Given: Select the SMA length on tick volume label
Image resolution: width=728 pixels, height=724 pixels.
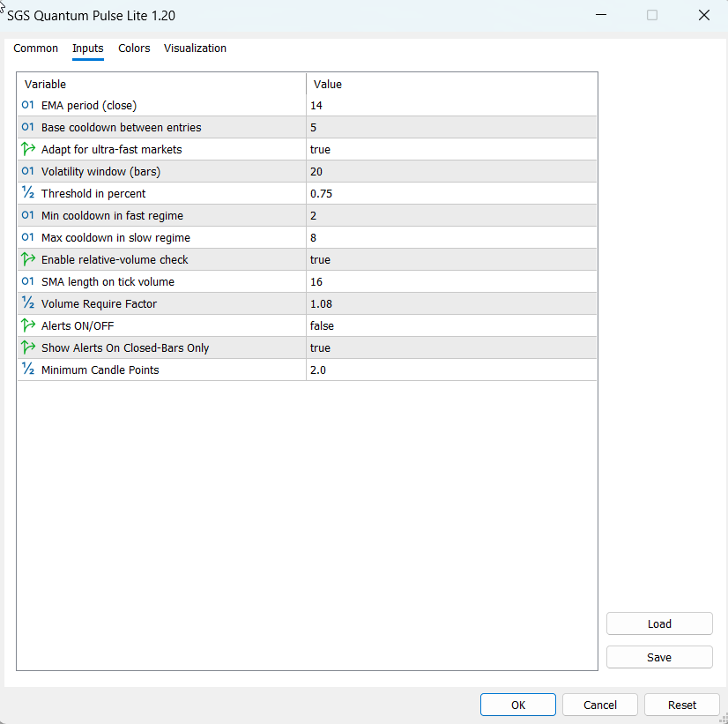Looking at the screenshot, I should click(108, 282).
